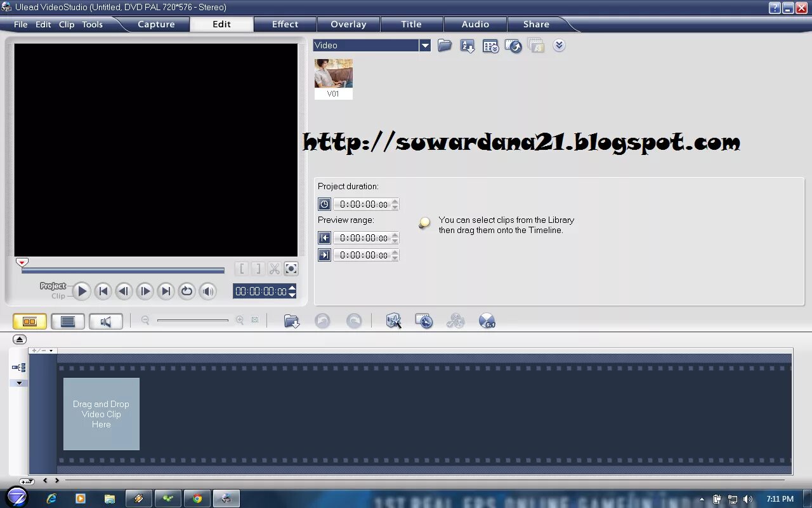Image resolution: width=812 pixels, height=508 pixels.
Task: Click the timeline zoom in magnifier
Action: point(240,321)
